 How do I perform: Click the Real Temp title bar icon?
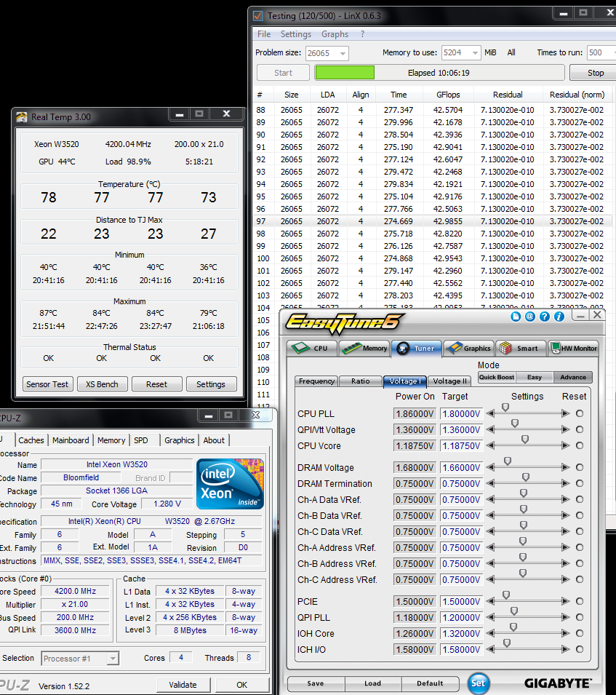(x=21, y=117)
